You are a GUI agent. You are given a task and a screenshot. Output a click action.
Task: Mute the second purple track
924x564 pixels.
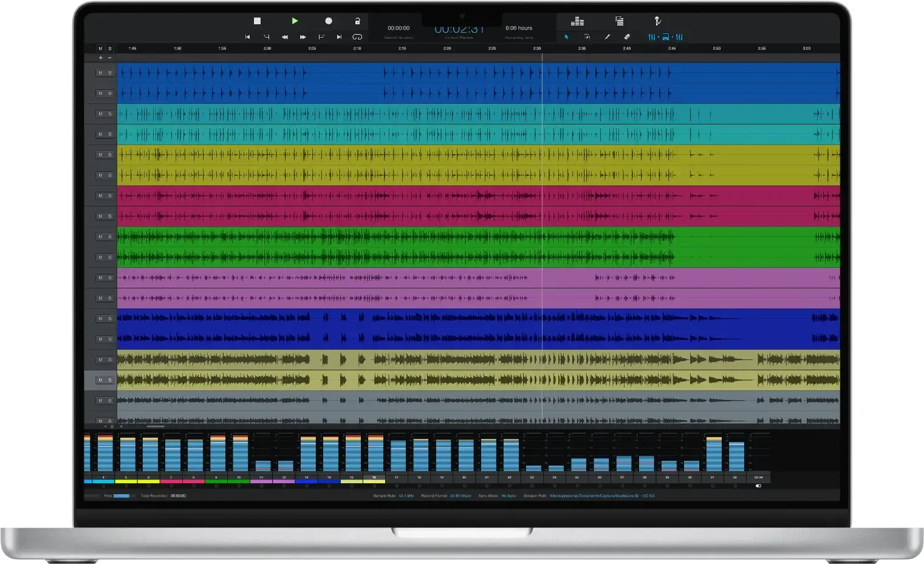(x=100, y=298)
